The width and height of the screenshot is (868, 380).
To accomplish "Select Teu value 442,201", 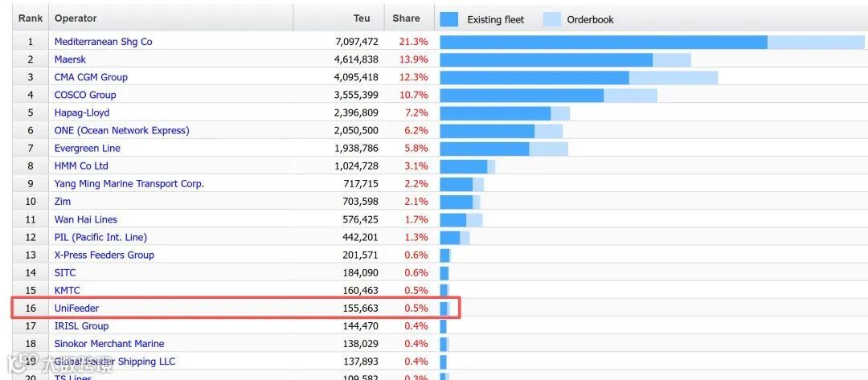I will click(361, 237).
